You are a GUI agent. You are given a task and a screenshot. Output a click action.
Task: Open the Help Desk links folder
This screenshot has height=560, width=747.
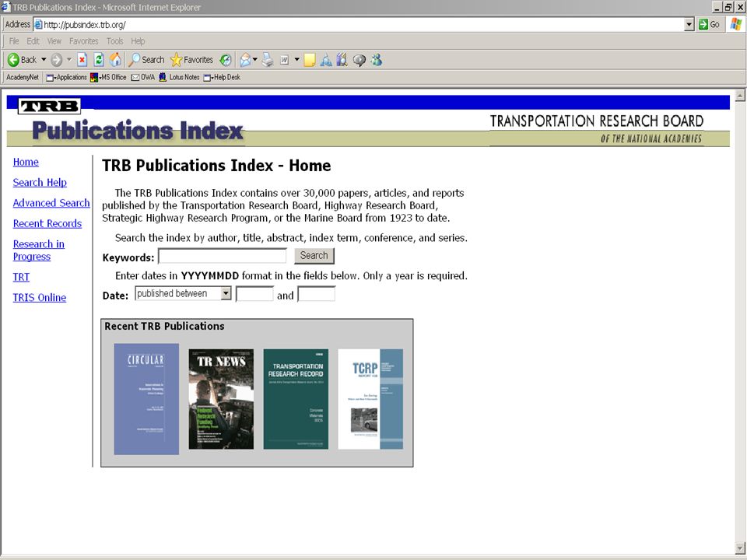pyautogui.click(x=222, y=77)
